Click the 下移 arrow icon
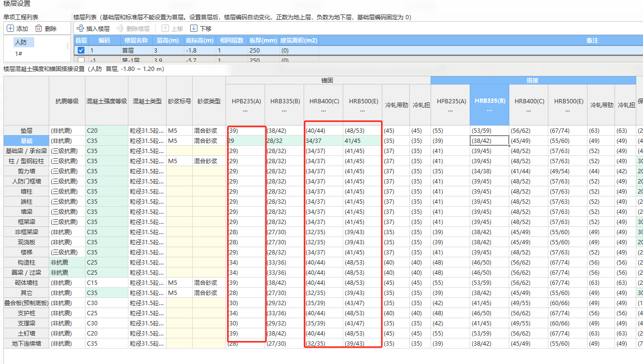The width and height of the screenshot is (643, 364). [194, 28]
